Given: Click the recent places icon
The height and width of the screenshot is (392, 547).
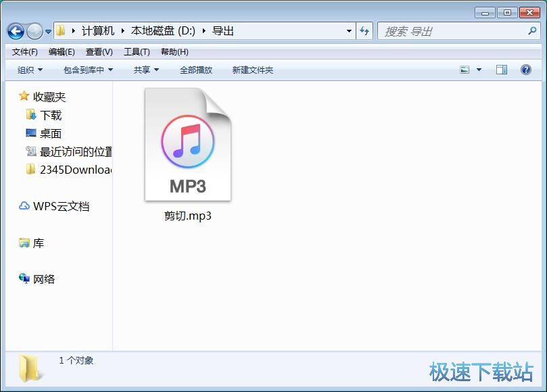Looking at the screenshot, I should (x=31, y=151).
